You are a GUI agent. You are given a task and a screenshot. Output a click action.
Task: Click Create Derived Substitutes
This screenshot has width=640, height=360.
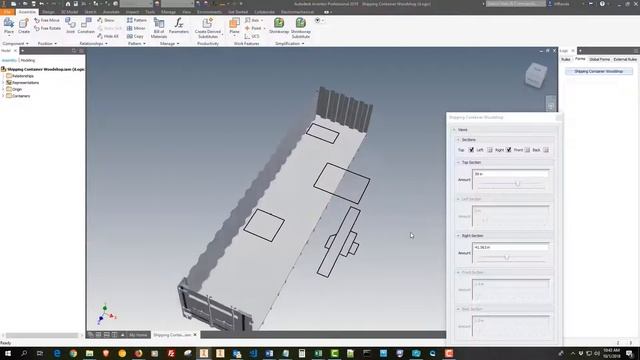coord(208,28)
